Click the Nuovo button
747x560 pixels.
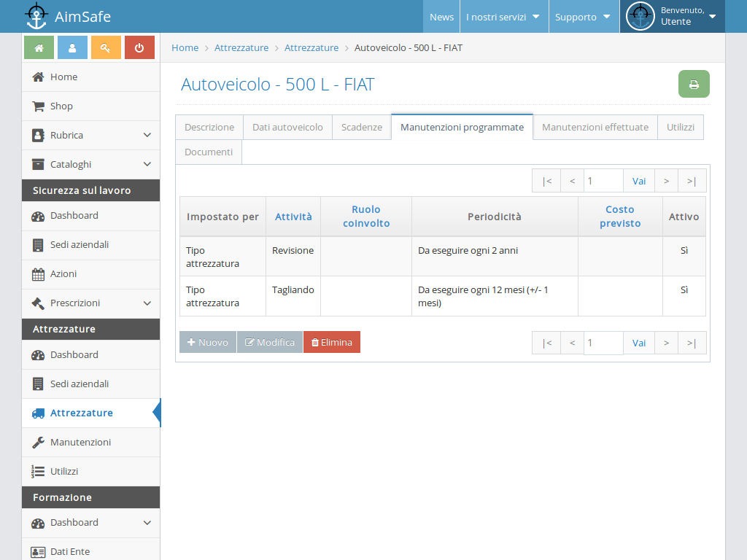coord(208,343)
